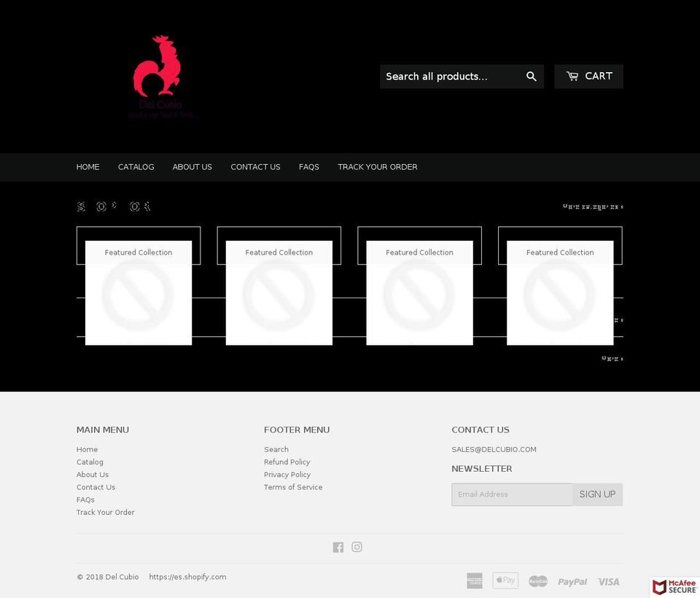Click the search magnifier icon

(x=531, y=77)
